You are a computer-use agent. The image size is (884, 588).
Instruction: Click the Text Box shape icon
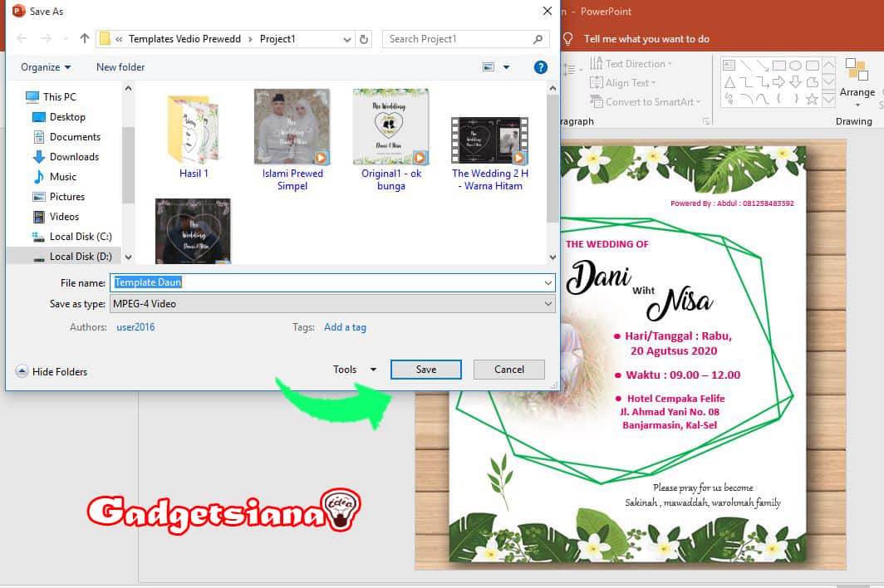point(729,66)
